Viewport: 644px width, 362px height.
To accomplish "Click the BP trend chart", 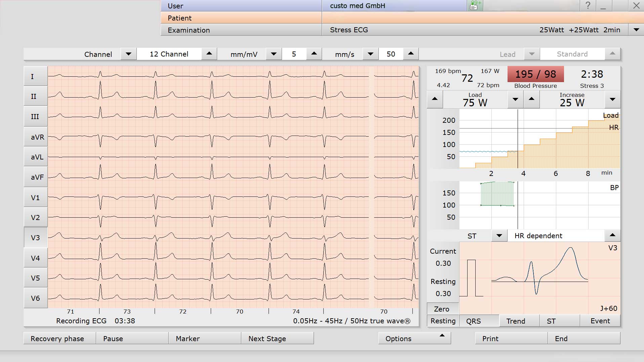I will (x=539, y=205).
